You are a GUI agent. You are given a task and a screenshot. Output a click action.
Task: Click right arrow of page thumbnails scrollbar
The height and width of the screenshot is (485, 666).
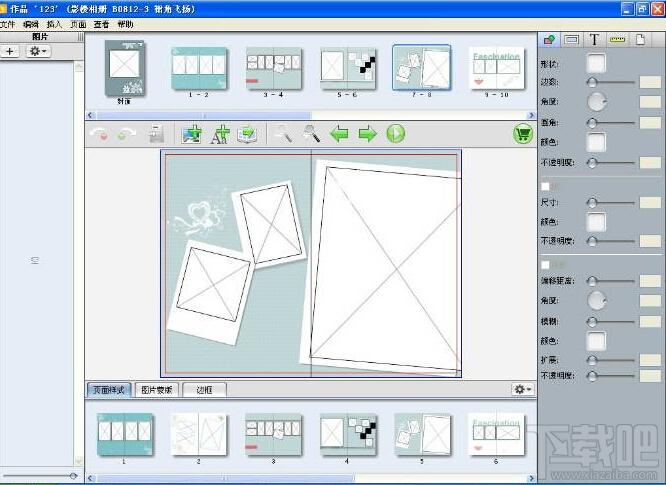coord(531,115)
